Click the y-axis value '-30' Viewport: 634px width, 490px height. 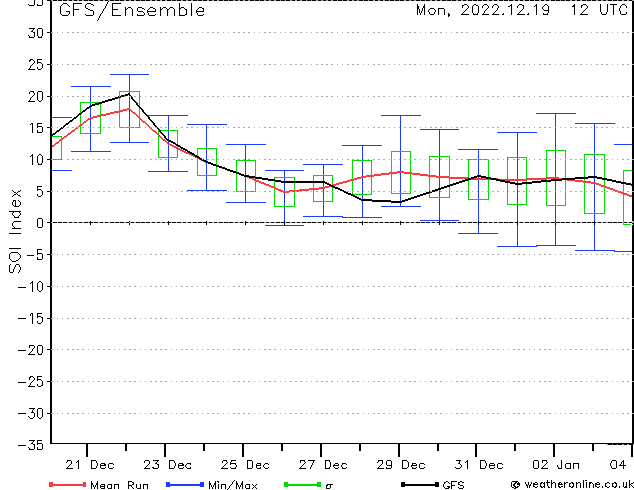31,414
